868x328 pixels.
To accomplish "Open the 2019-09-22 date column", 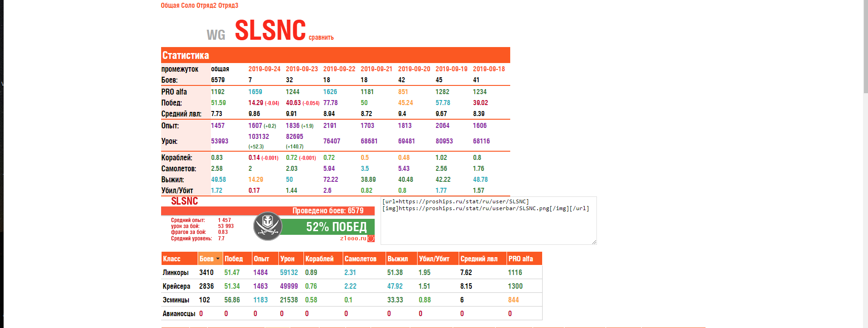I will pos(339,69).
